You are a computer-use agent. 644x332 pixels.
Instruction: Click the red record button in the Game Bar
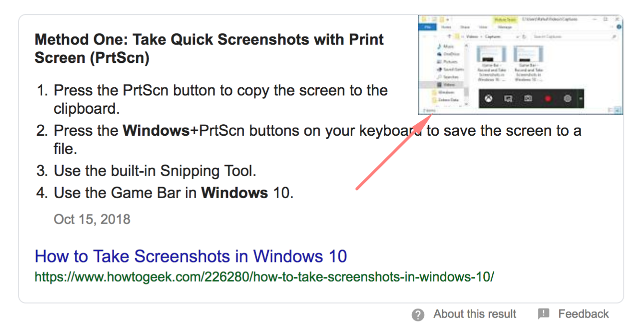[x=548, y=98]
